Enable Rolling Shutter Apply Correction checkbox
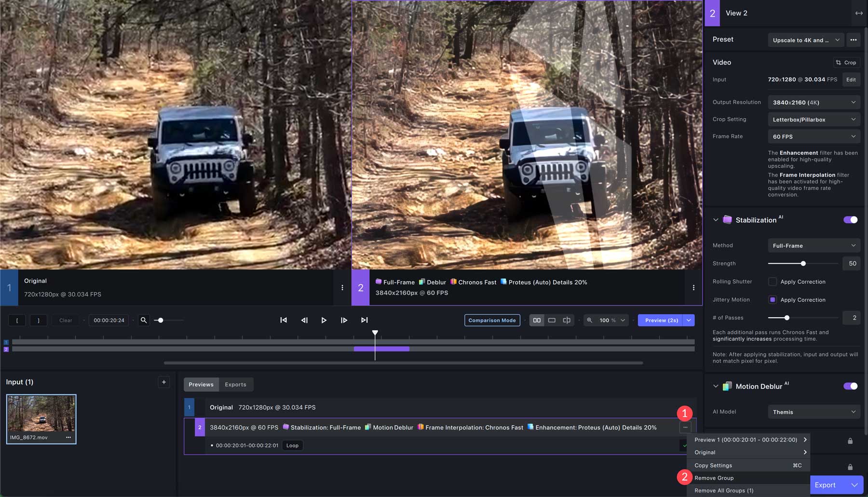Viewport: 868px width, 497px height. [x=773, y=282]
